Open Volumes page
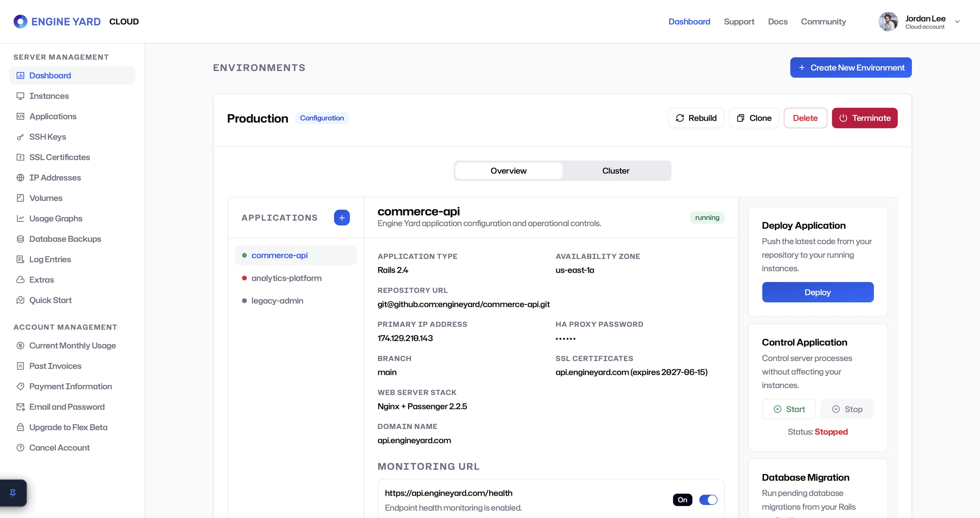Viewport: 980px width, 518px height. pyautogui.click(x=72, y=198)
